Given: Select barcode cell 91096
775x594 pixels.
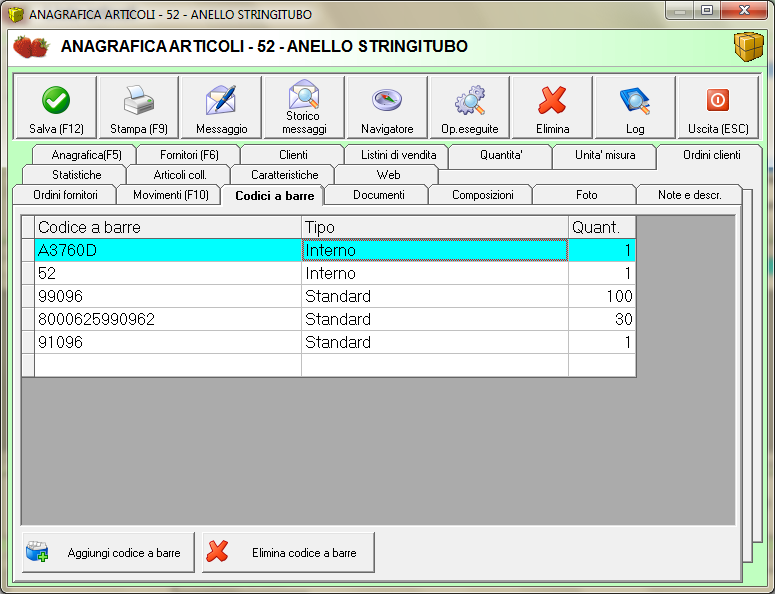Looking at the screenshot, I should coord(168,342).
